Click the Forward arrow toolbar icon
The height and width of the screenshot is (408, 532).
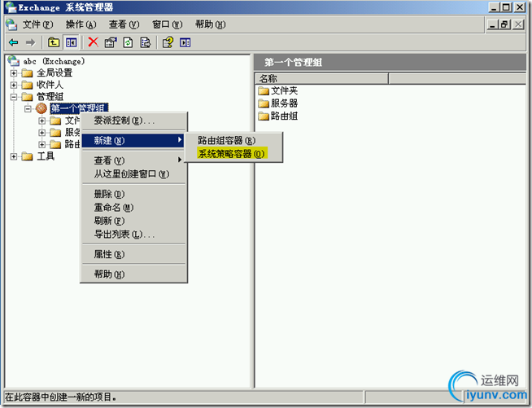[x=31, y=42]
